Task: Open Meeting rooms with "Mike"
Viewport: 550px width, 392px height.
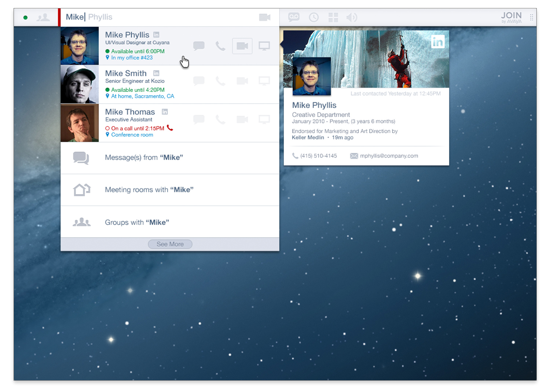Action: click(170, 190)
